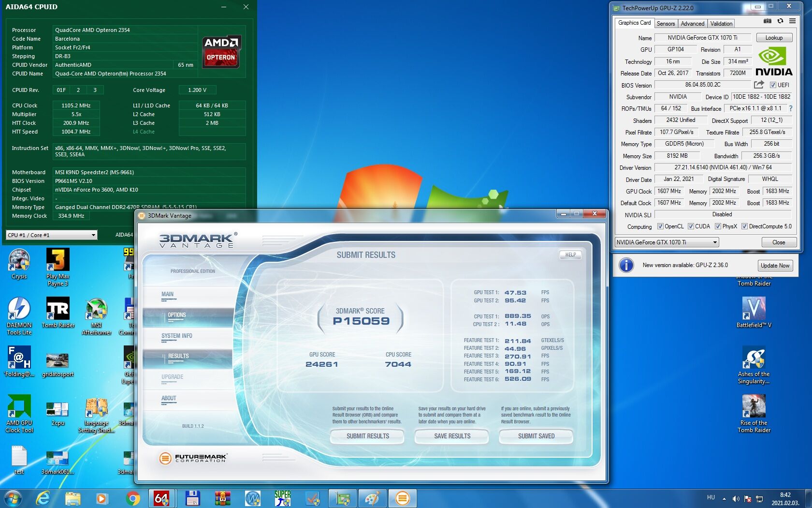812x508 pixels.
Task: Open the Folding@Home desktop icon
Action: (19, 361)
